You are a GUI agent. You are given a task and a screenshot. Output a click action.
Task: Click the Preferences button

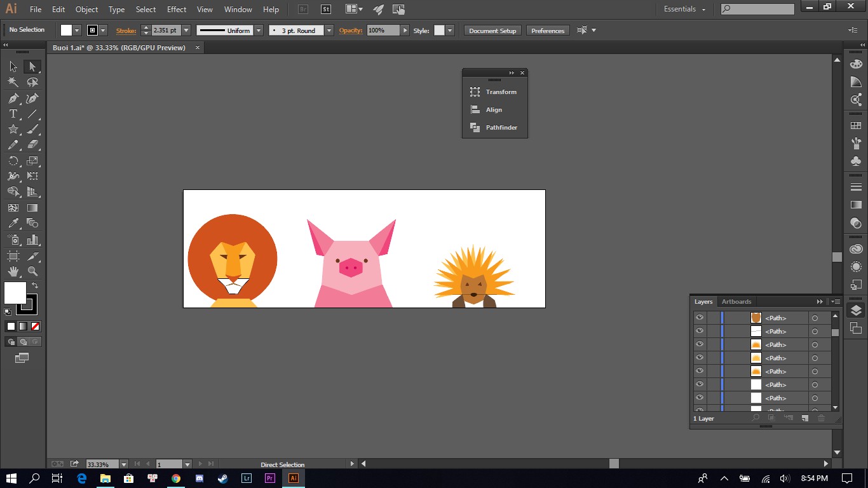548,30
